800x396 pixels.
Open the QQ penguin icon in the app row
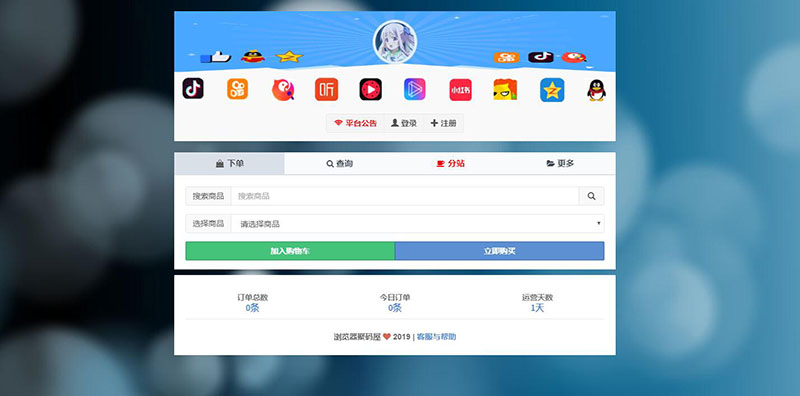click(596, 90)
